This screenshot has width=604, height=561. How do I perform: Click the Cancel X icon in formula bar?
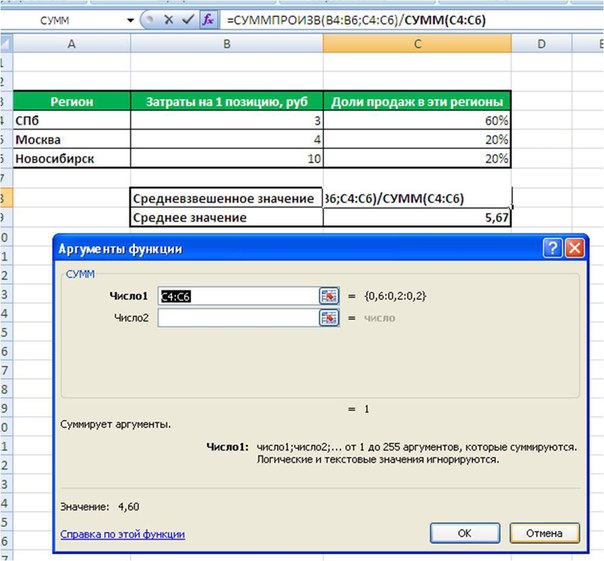pos(167,19)
